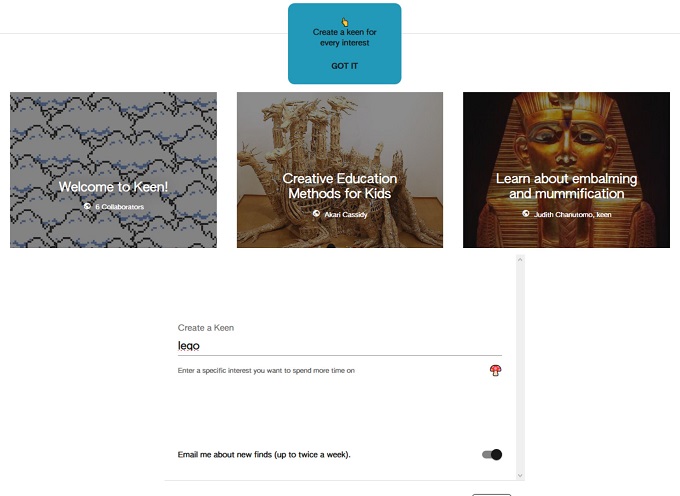The height and width of the screenshot is (496, 680).
Task: Click the partially visible button below dialog
Action: 491,494
